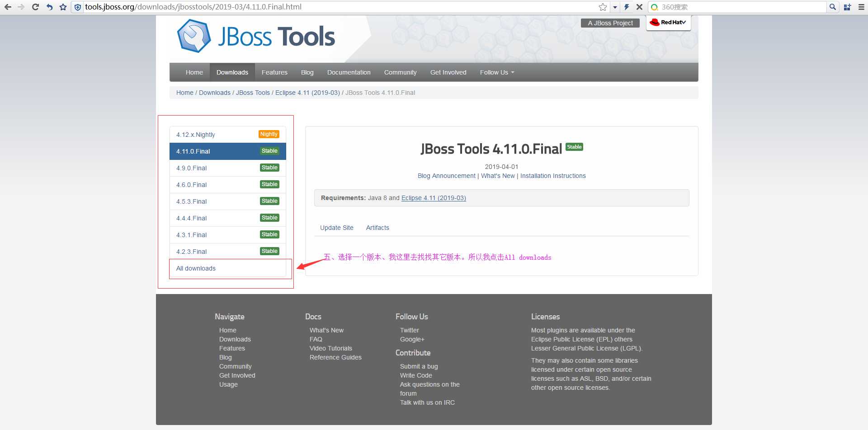Select version 4.5.3.Final

[228, 201]
